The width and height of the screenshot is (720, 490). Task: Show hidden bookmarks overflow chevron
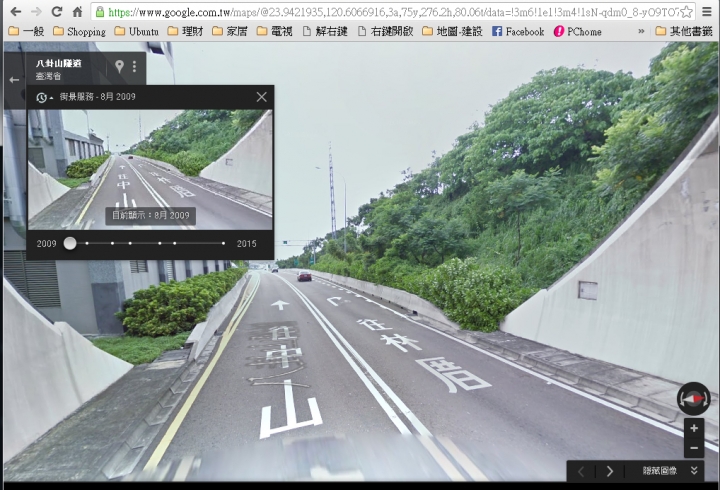coord(641,32)
